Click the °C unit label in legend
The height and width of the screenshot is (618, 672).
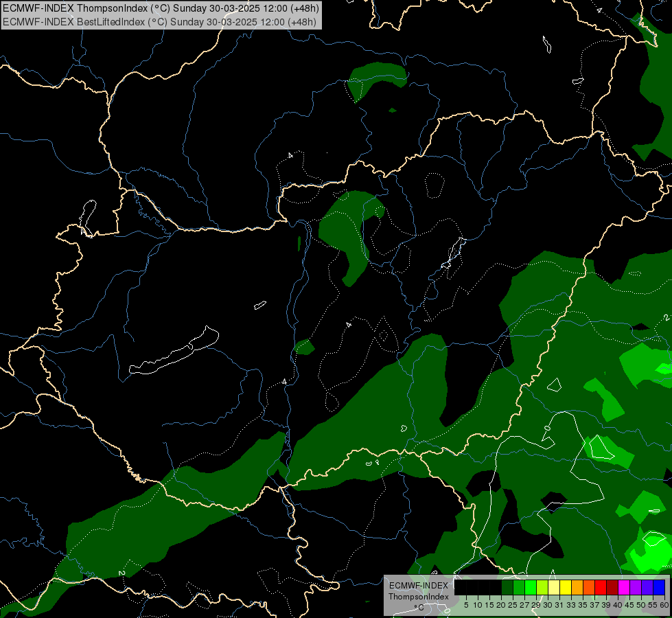419,608
